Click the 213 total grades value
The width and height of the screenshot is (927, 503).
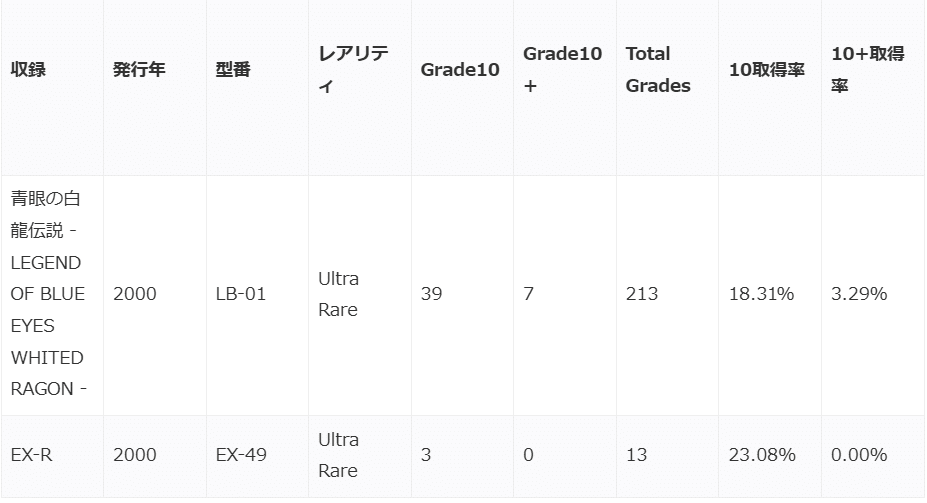coord(642,294)
